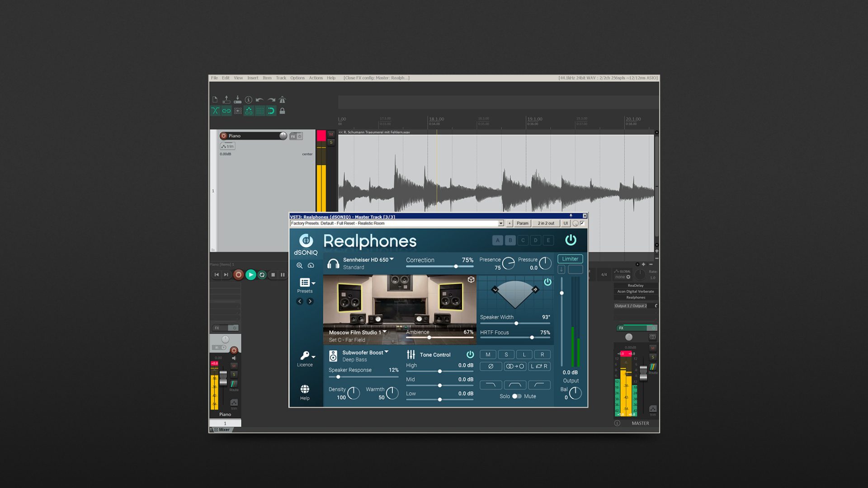Go to next preset arrow

pos(310,301)
